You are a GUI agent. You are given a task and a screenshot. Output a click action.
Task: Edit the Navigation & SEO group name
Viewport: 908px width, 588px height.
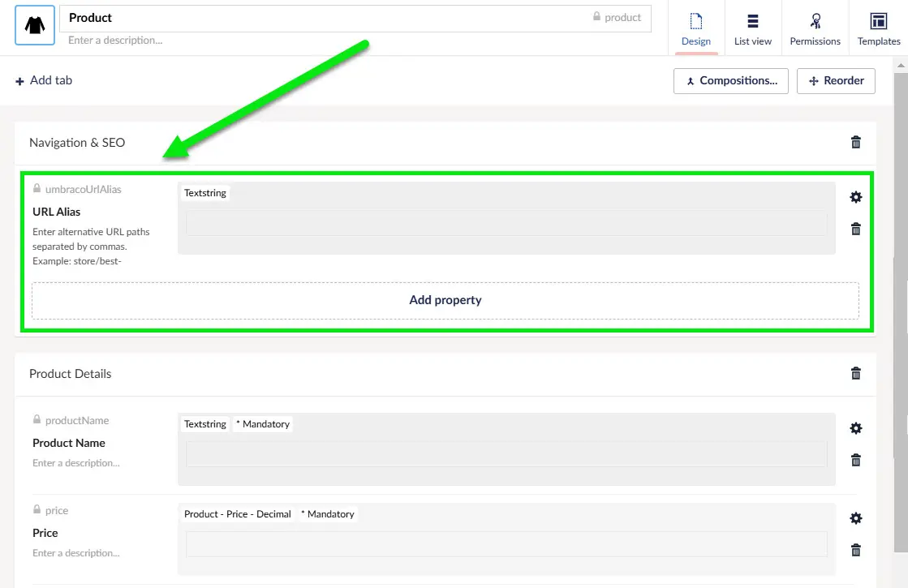pos(77,143)
